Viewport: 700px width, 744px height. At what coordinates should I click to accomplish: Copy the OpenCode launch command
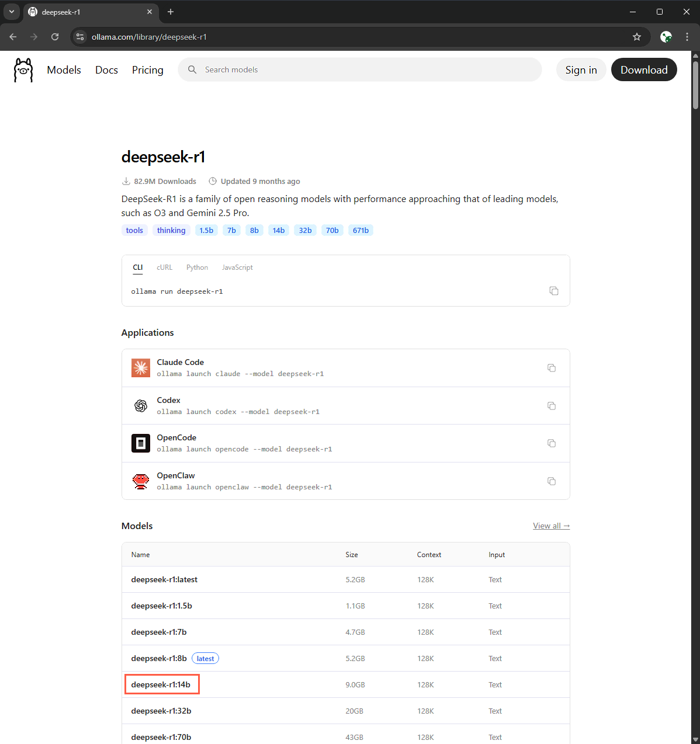(x=552, y=443)
